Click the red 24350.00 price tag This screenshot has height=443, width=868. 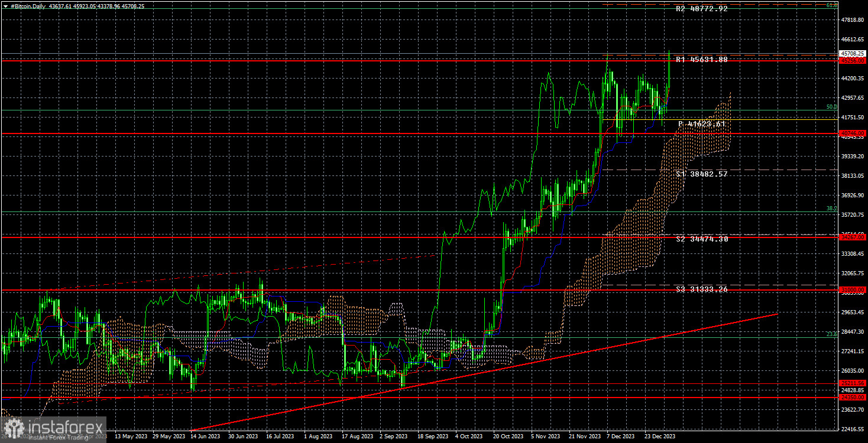coord(853,398)
